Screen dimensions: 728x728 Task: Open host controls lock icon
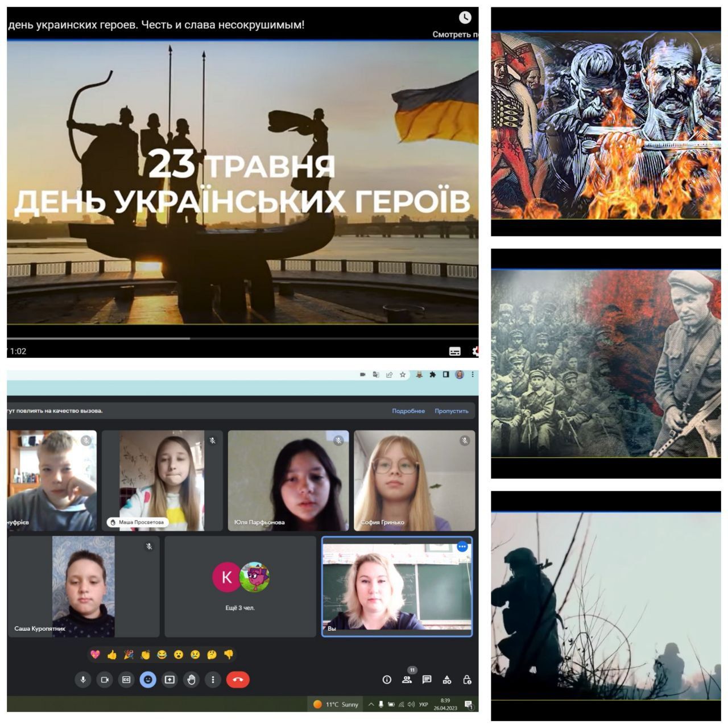tap(467, 680)
